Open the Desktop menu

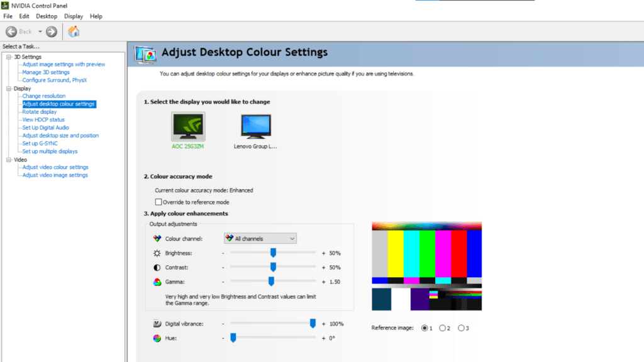coord(46,16)
